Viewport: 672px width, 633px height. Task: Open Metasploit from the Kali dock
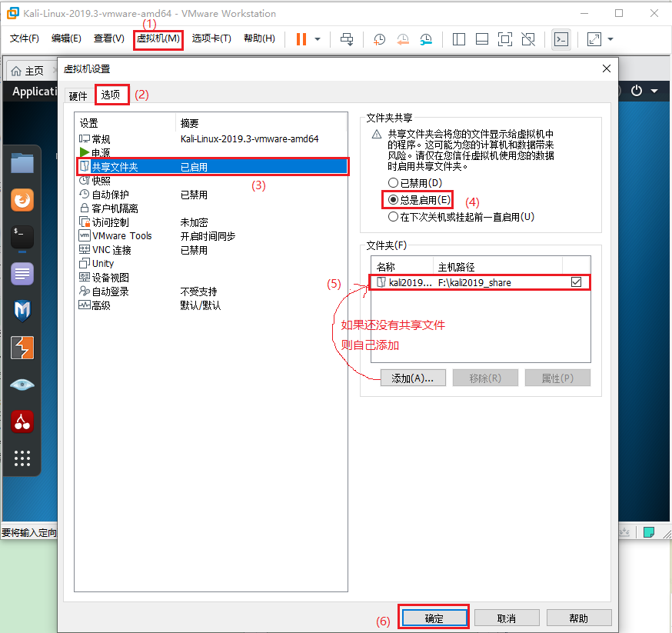coord(22,310)
